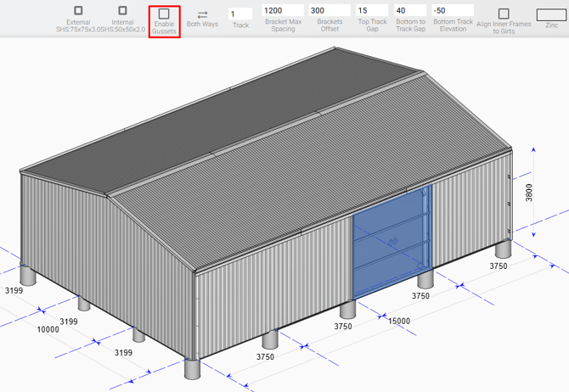Select the Brackets Offset field 300

[329, 10]
